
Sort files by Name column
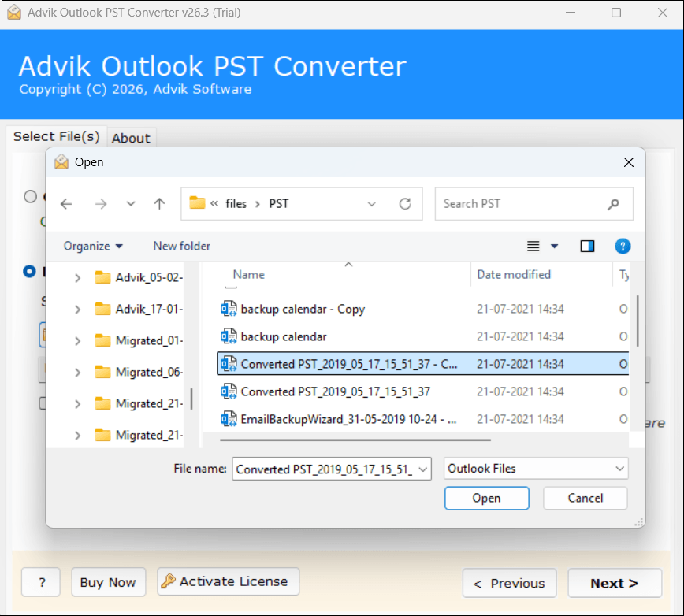tap(249, 275)
